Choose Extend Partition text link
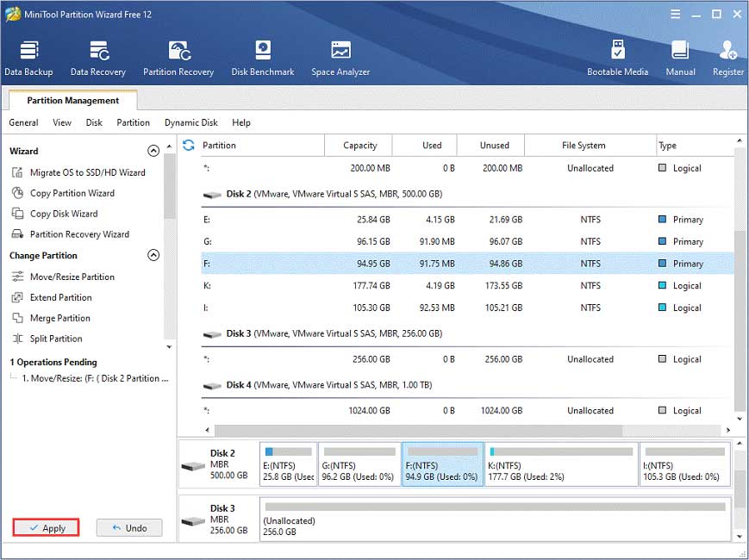Viewport: 749px width, 560px height. point(61,297)
